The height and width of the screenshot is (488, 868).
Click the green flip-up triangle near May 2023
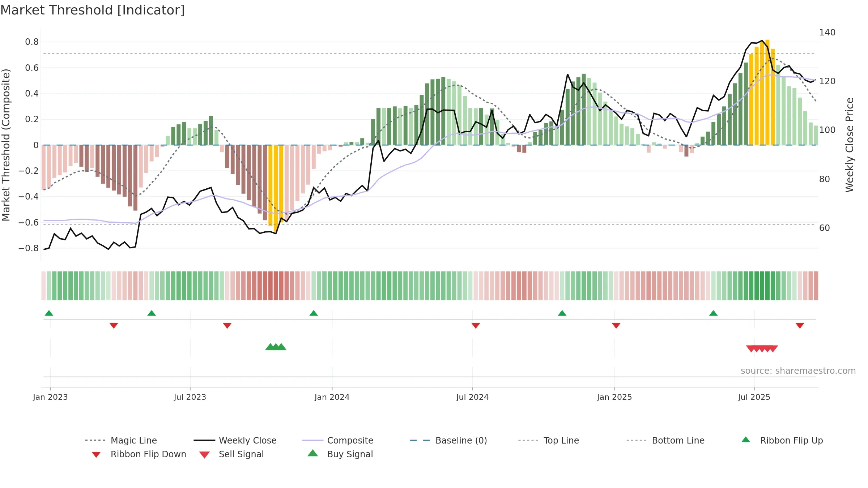(152, 313)
